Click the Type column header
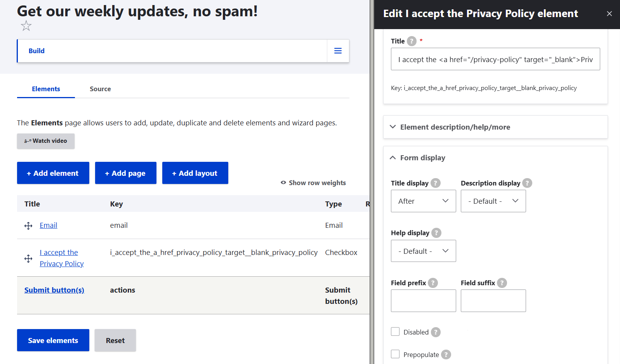 click(333, 204)
